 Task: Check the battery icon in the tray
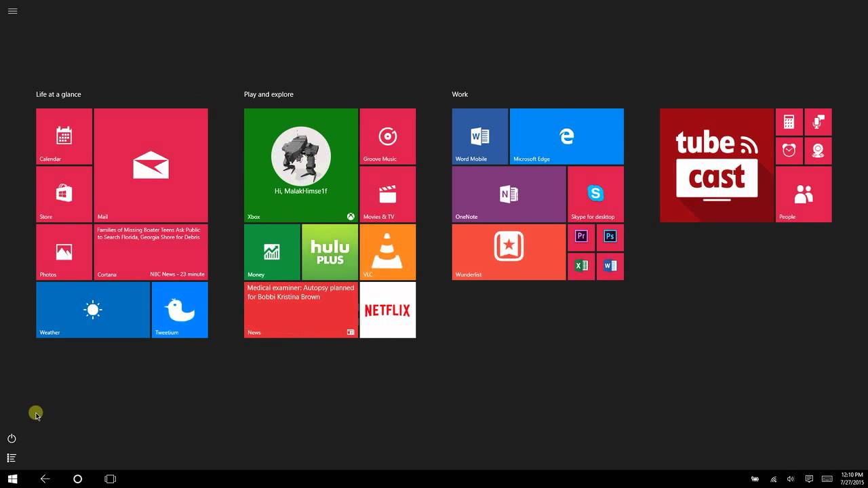pyautogui.click(x=755, y=479)
